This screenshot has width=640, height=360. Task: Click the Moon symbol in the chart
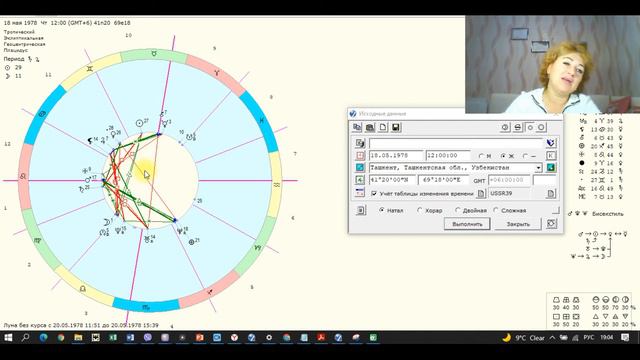[106, 222]
